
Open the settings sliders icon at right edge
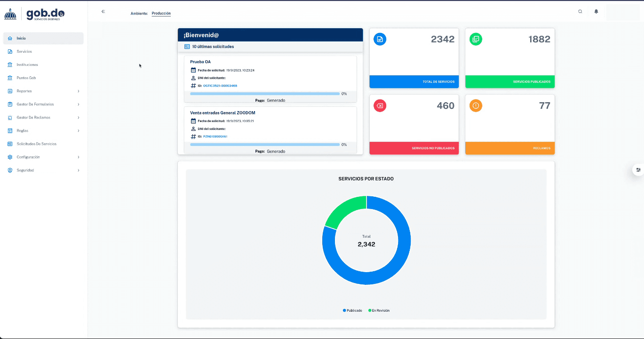638,169
